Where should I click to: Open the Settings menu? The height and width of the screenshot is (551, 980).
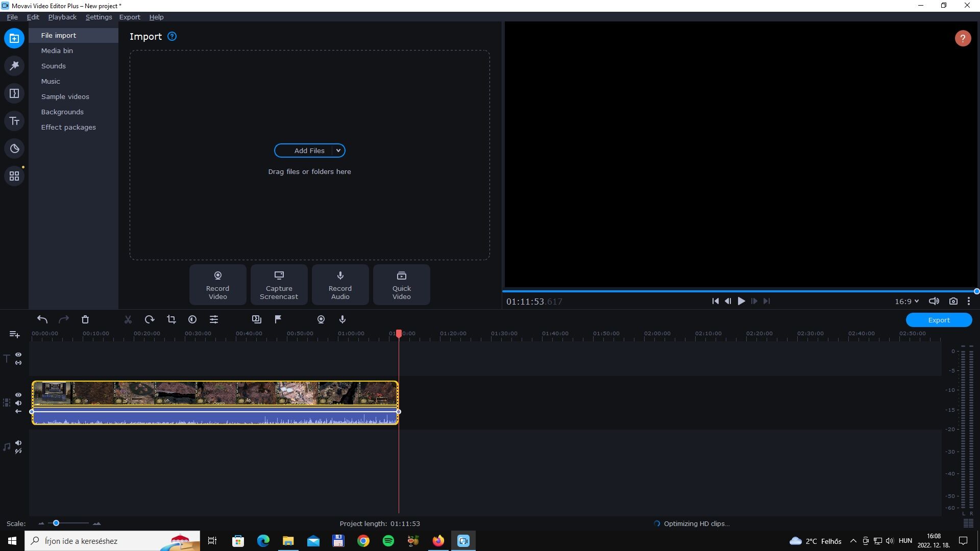point(99,17)
